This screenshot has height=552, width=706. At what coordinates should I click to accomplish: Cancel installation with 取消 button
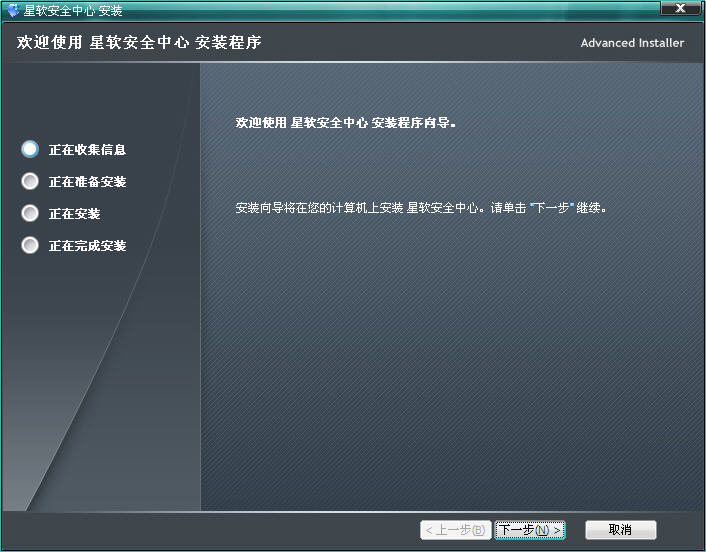point(620,530)
